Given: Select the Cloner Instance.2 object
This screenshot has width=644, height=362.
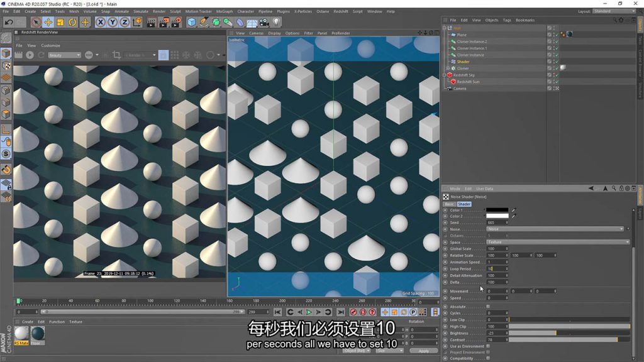Looking at the screenshot, I should (472, 41).
